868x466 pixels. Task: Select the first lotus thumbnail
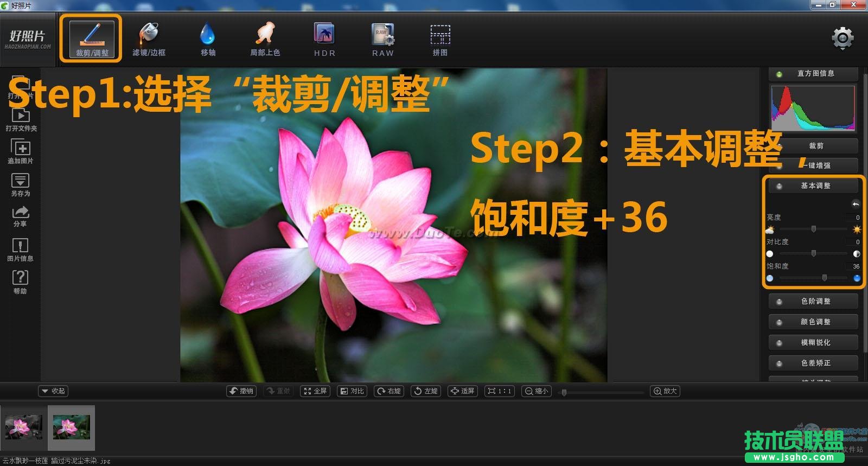(x=23, y=427)
